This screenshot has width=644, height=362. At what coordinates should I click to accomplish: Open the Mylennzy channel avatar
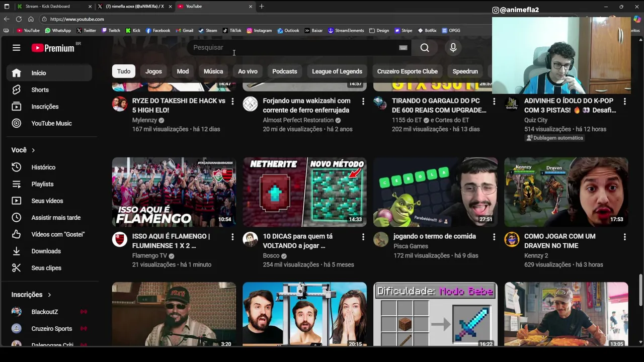pyautogui.click(x=119, y=104)
